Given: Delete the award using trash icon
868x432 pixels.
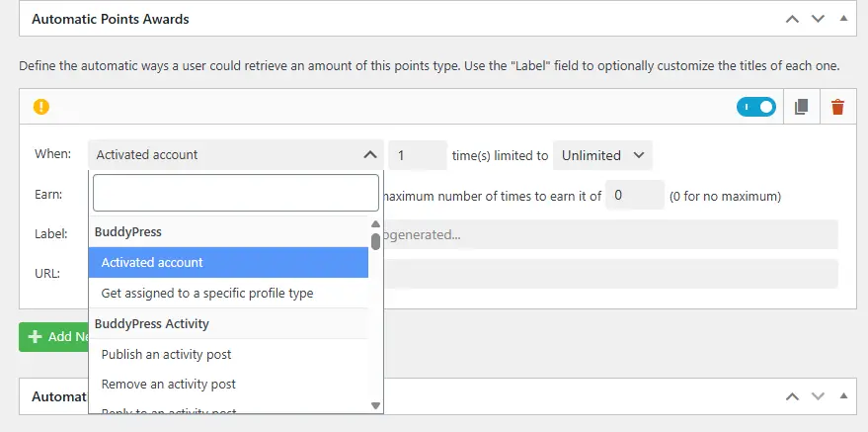Looking at the screenshot, I should coord(837,107).
